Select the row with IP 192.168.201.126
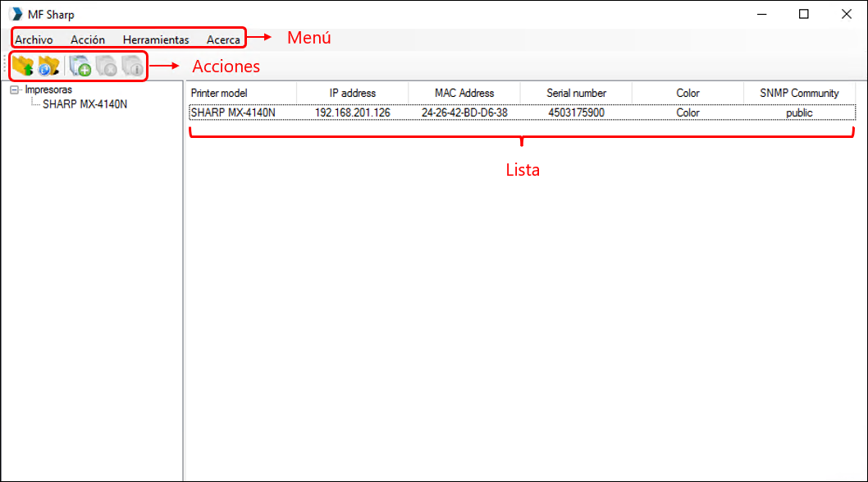The image size is (868, 482). [353, 112]
